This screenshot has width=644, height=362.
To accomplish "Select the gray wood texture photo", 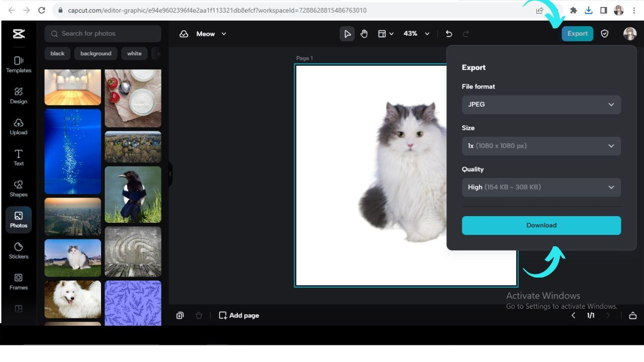I will pos(133,251).
